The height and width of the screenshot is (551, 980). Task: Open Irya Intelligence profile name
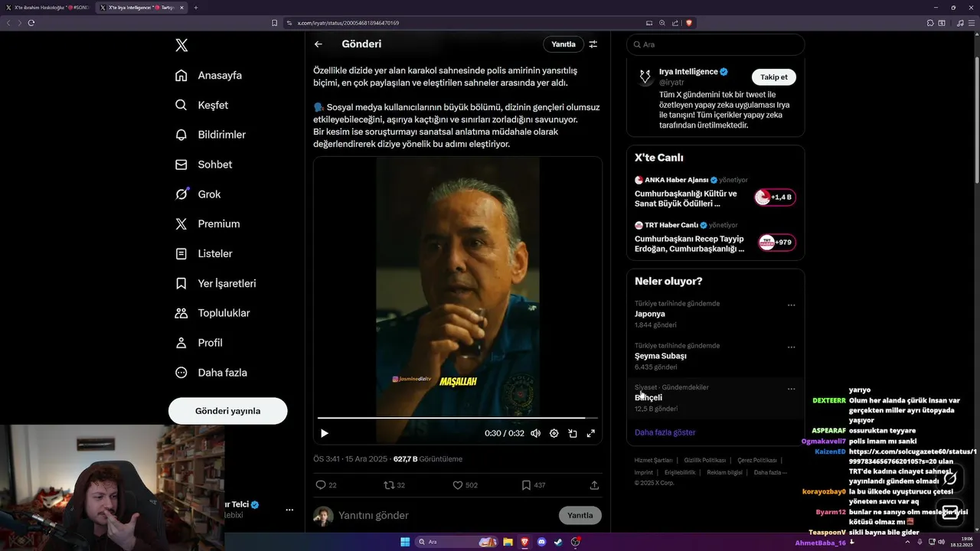pos(688,71)
